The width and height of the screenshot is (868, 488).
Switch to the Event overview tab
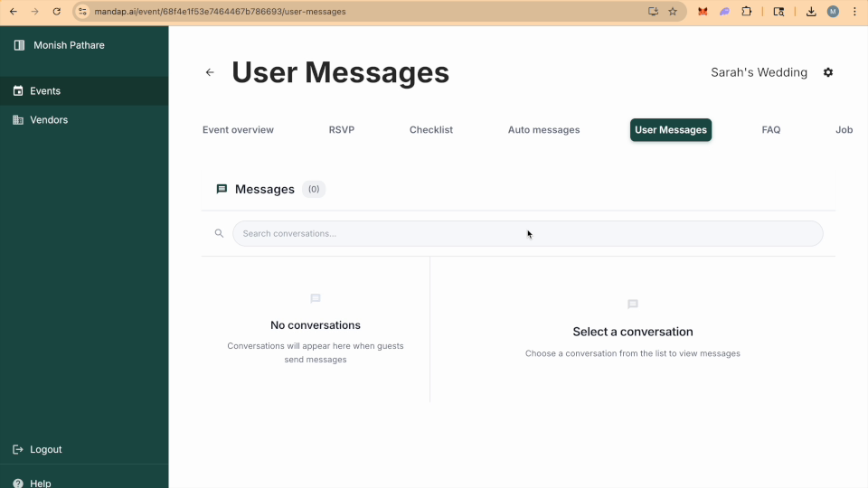238,129
